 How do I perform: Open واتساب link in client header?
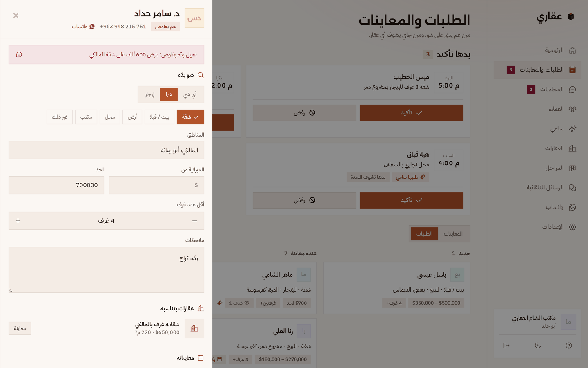pos(83,27)
